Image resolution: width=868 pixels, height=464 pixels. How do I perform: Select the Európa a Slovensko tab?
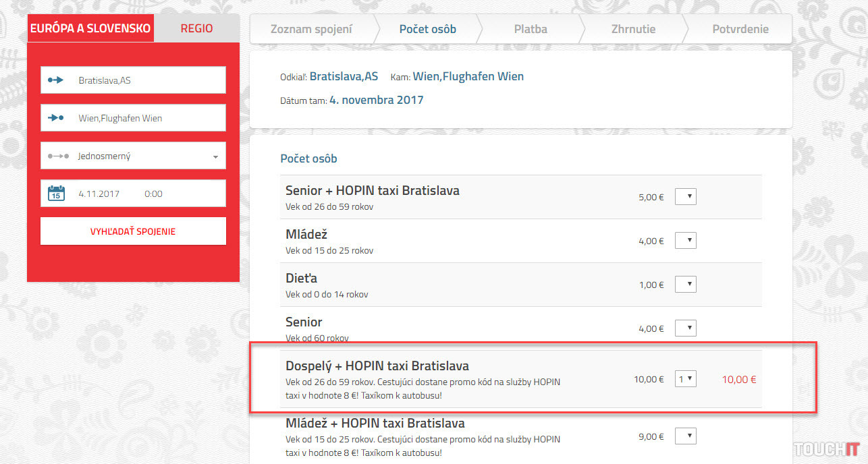(90, 28)
